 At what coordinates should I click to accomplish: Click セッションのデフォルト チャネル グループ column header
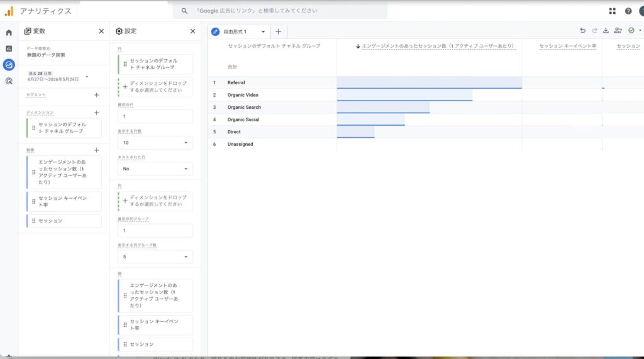coord(274,46)
